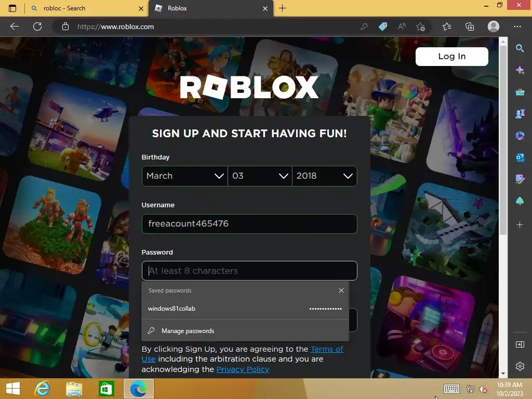This screenshot has height=399, width=532.
Task: Add this page to favorites star icon
Action: 421,26
